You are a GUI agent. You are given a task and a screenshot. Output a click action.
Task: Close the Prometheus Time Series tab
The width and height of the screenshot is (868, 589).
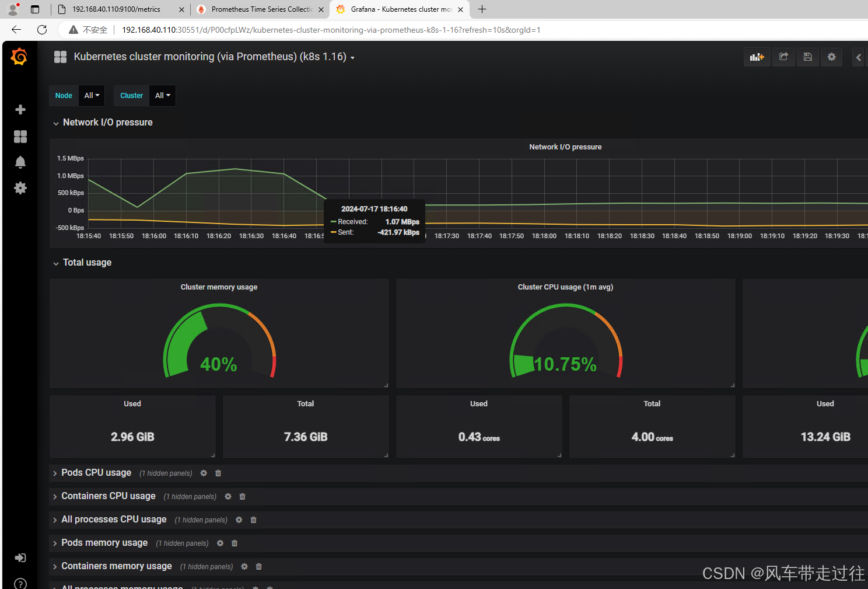tap(321, 9)
